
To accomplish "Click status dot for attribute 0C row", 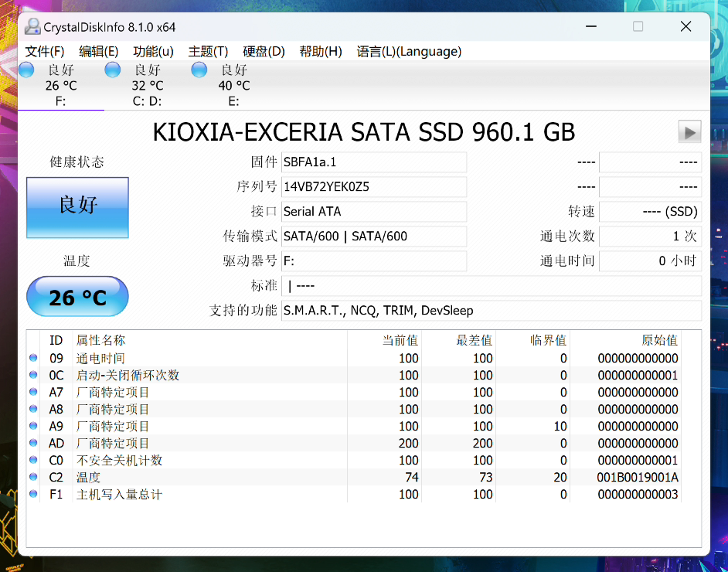I will click(x=33, y=375).
